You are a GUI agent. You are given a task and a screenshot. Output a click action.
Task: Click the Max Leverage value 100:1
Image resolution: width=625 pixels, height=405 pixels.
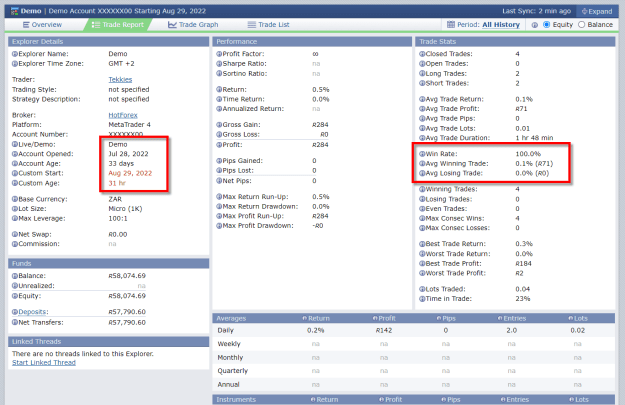click(118, 218)
